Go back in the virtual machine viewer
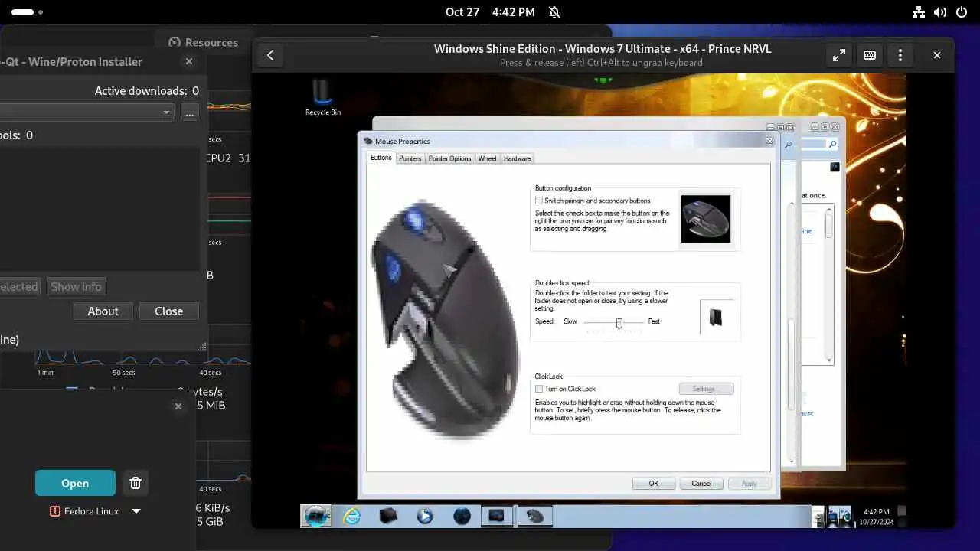Viewport: 980px width, 551px height. [x=270, y=55]
